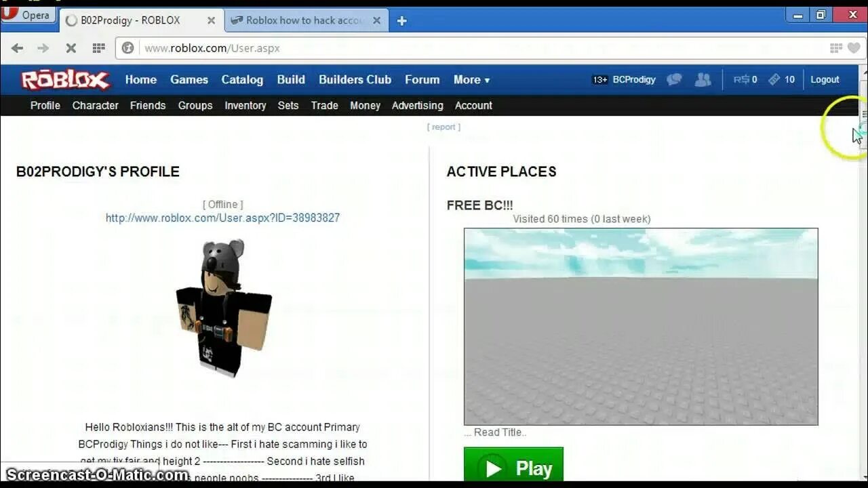The width and height of the screenshot is (868, 488).
Task: Click the 13+ age badge
Action: (x=600, y=80)
